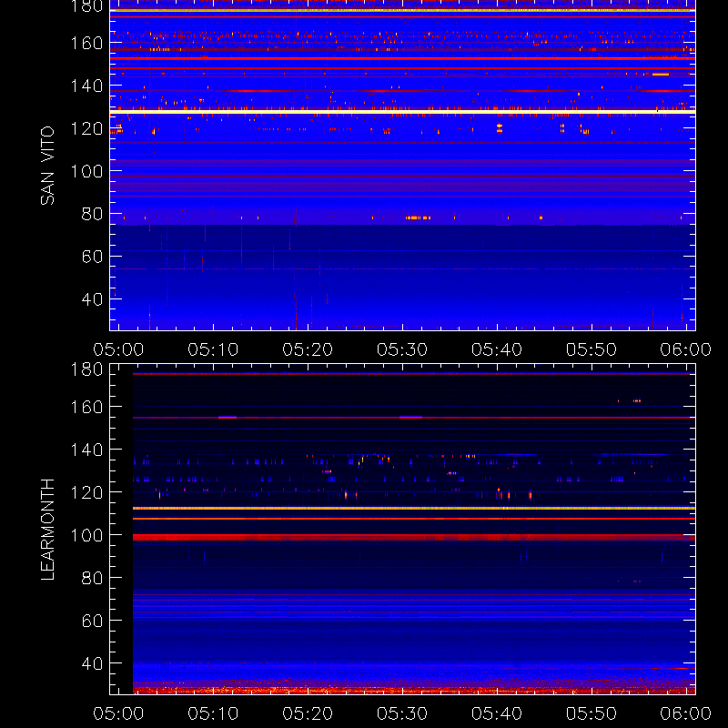Select the 05:20 label below San Vito plot
The width and height of the screenshot is (728, 728).
pyautogui.click(x=308, y=349)
